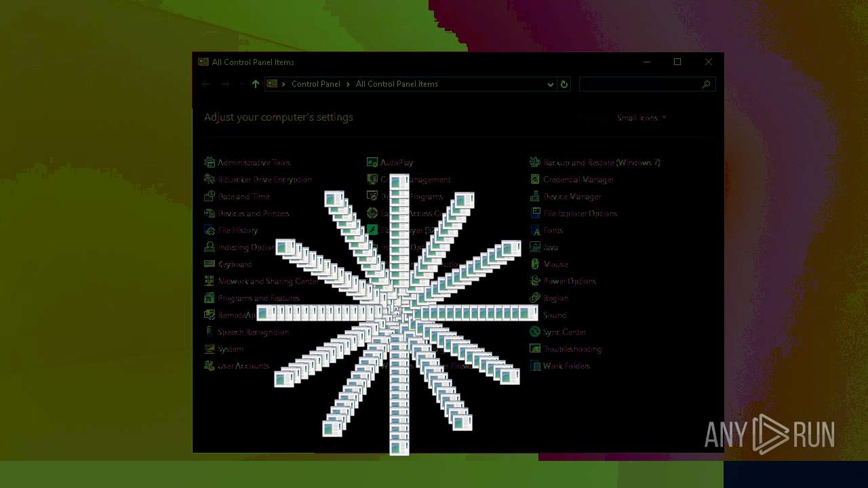Image resolution: width=868 pixels, height=488 pixels.
Task: Open the Power Options icon
Action: click(x=535, y=281)
